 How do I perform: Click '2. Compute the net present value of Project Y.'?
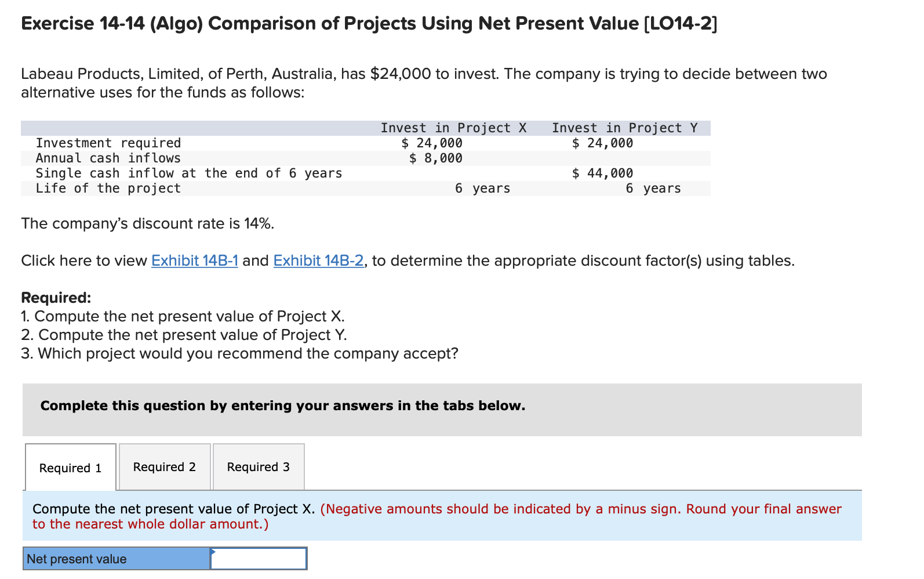[184, 335]
